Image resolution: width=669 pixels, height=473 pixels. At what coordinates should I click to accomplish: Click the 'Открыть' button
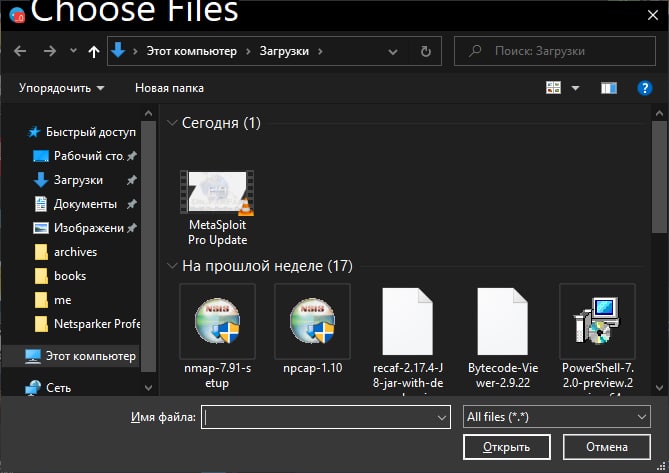506,447
